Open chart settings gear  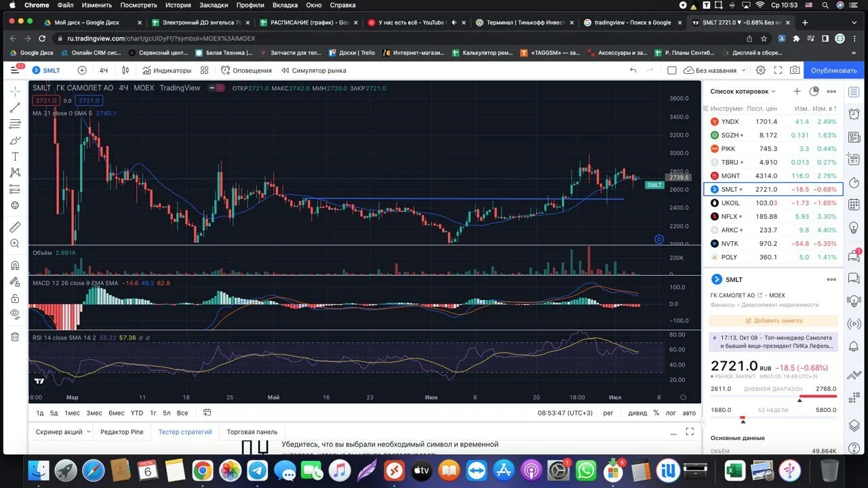(x=761, y=70)
